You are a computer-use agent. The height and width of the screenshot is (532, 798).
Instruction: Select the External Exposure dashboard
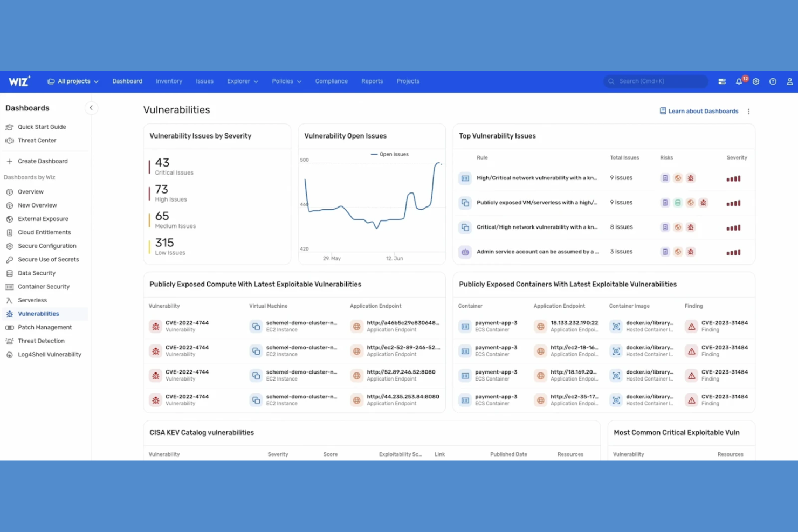(43, 219)
